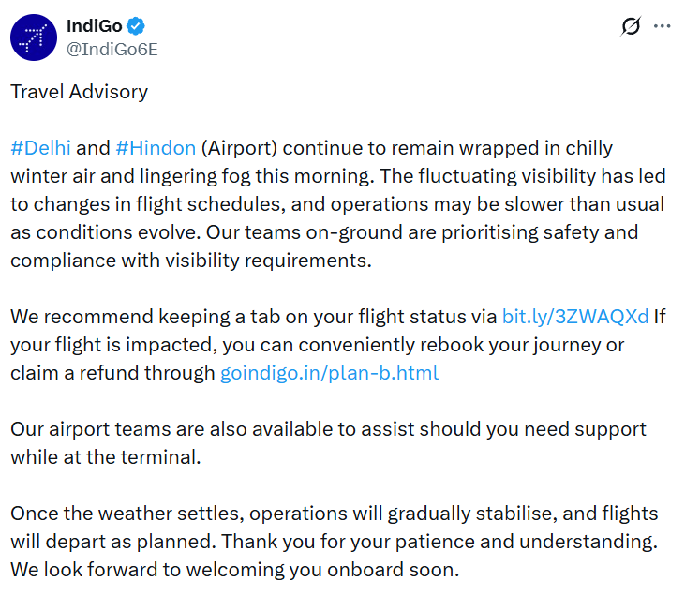Click the 'Once the weather settles' sentence
This screenshot has width=700, height=596.
click(x=127, y=514)
